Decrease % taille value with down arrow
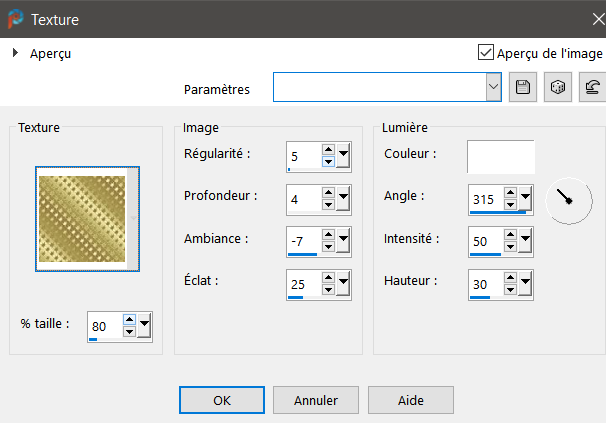606x423 pixels. point(129,332)
